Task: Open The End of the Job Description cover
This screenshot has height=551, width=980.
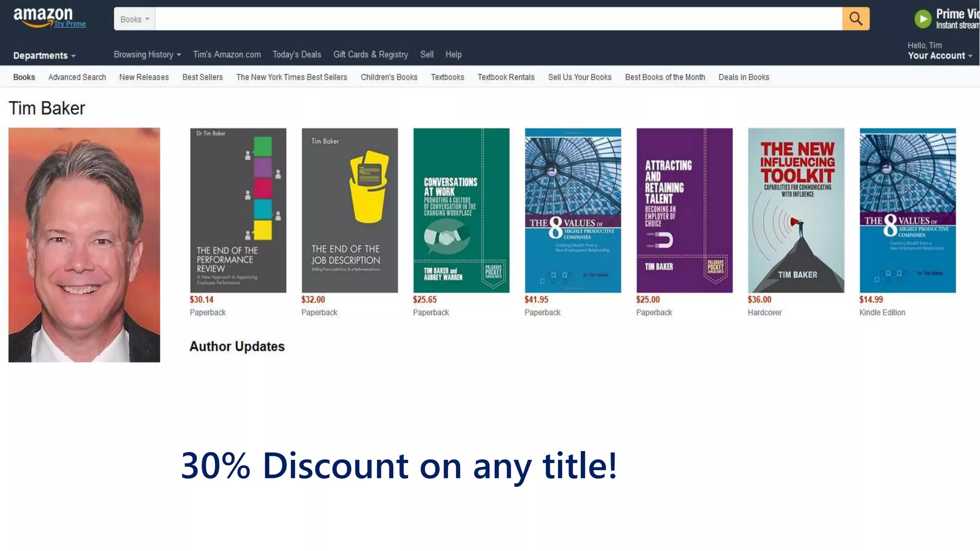Action: point(349,210)
